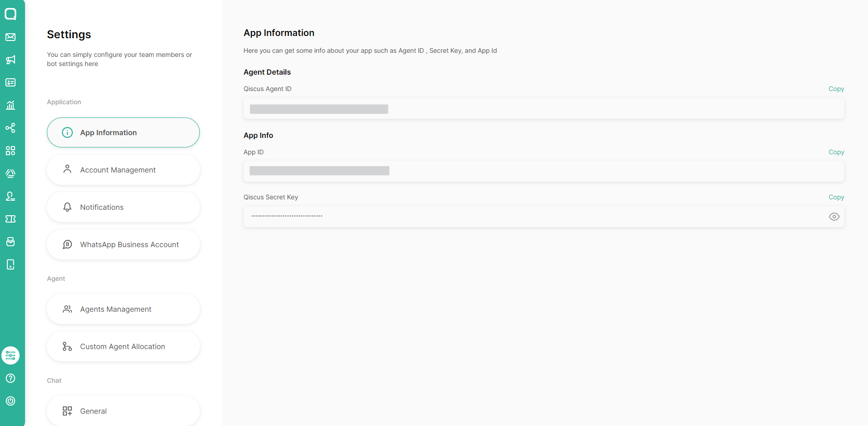
Task: Click the settings sliders icon in sidebar
Action: pyautogui.click(x=10, y=355)
